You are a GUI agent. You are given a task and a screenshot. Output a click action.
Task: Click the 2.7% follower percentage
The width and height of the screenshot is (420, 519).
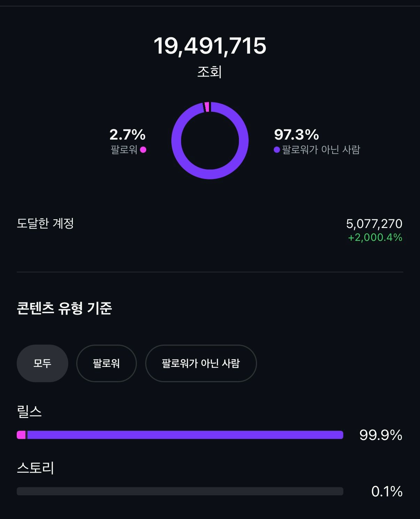127,134
